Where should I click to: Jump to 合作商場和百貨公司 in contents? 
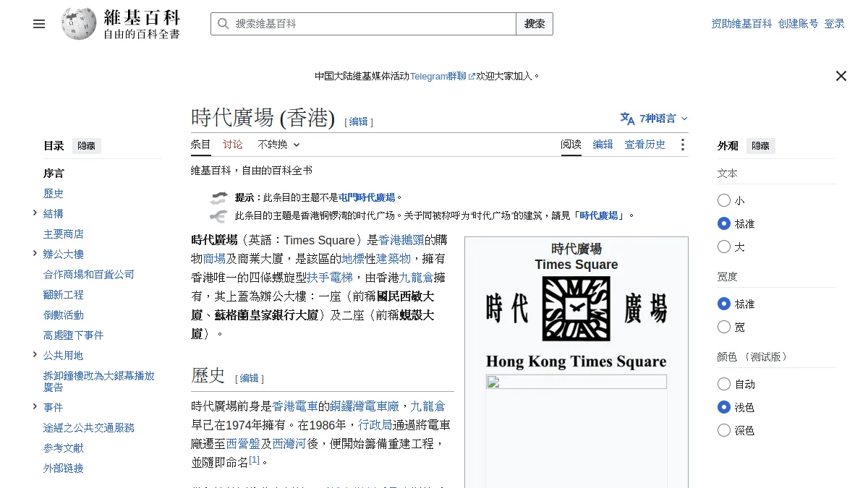click(89, 275)
